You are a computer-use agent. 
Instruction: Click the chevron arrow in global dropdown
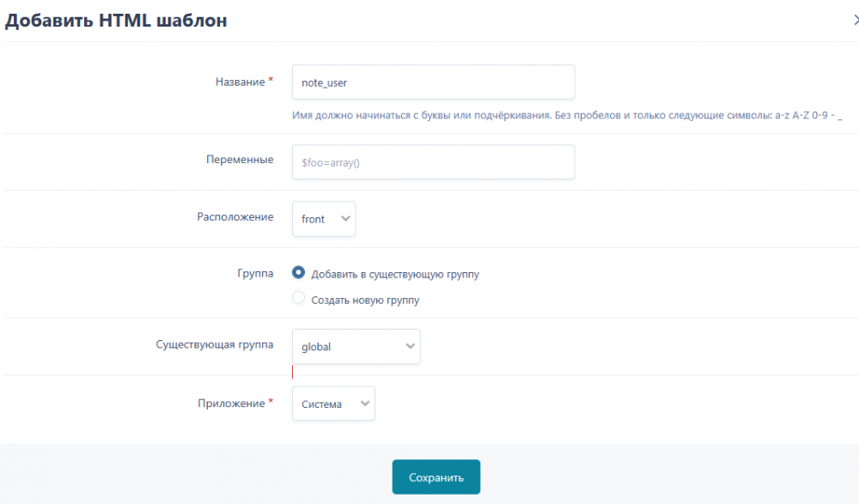[x=411, y=346]
